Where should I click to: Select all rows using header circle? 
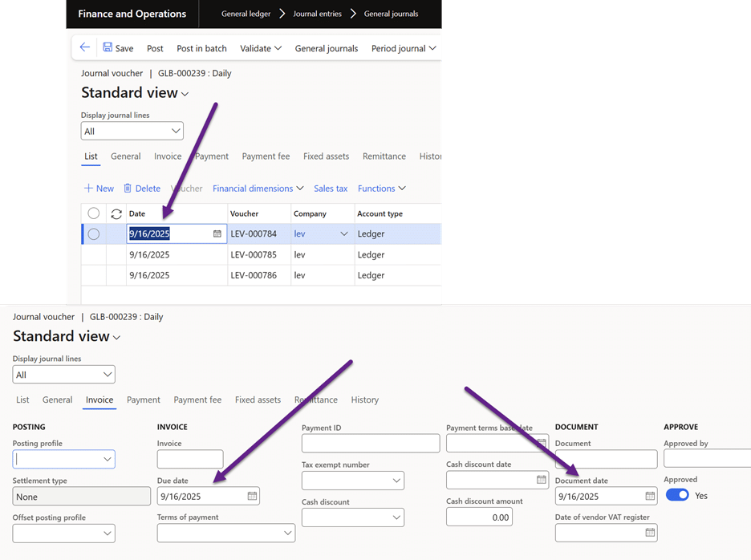coord(94,213)
